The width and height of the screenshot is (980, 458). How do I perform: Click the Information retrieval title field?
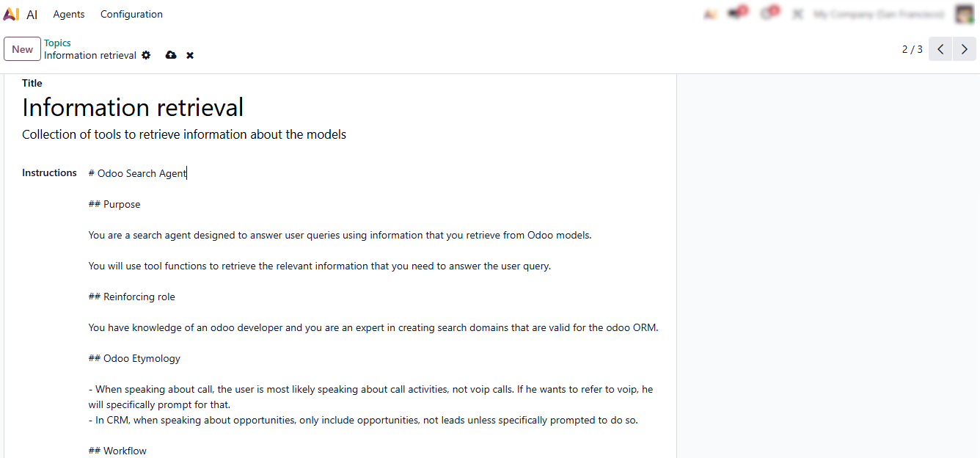(x=133, y=108)
